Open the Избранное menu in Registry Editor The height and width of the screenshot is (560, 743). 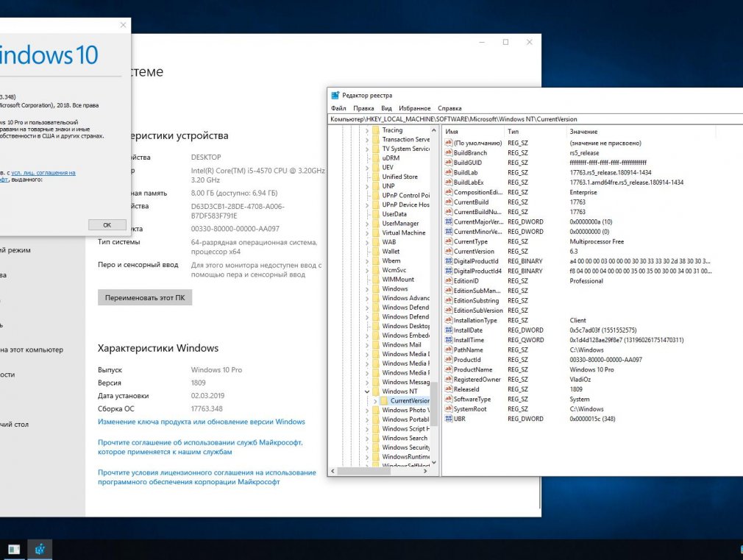coord(415,108)
